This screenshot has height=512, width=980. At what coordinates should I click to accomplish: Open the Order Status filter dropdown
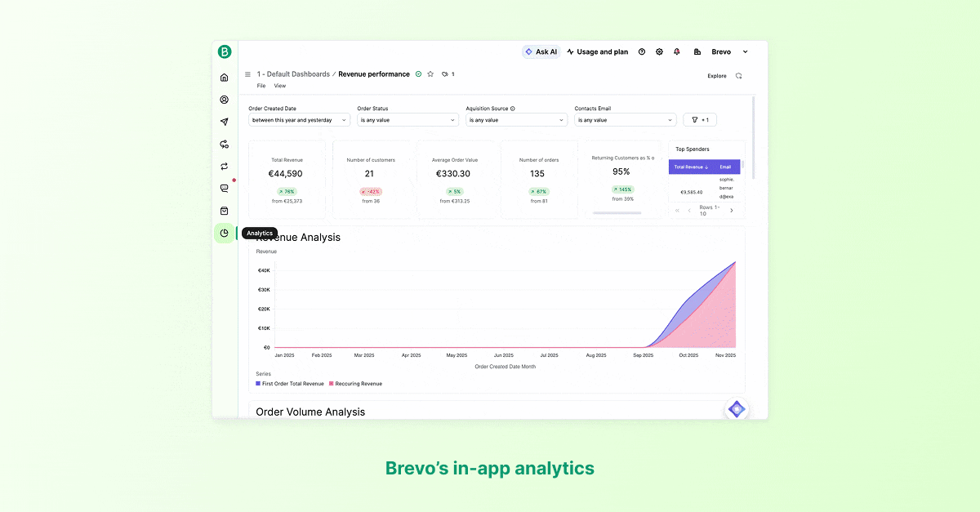click(x=408, y=120)
